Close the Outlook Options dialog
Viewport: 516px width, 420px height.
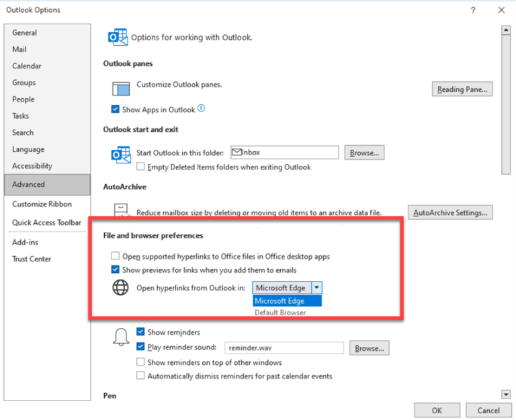(x=501, y=10)
